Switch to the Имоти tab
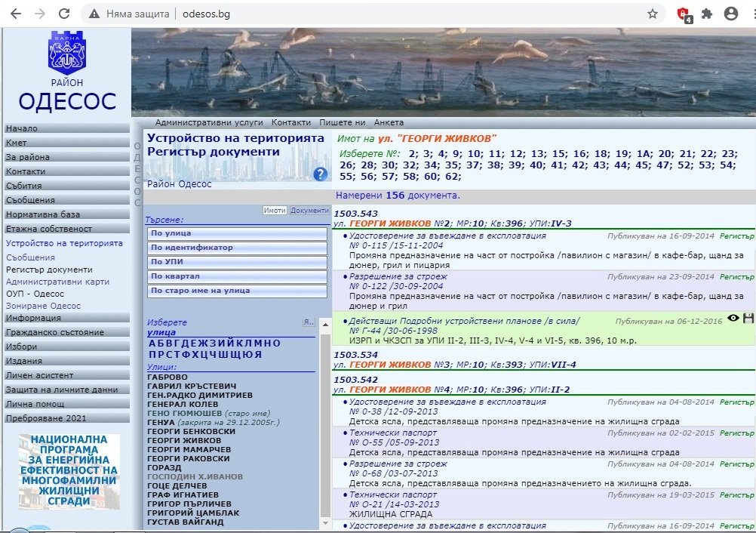The height and width of the screenshot is (533, 756). tap(275, 211)
